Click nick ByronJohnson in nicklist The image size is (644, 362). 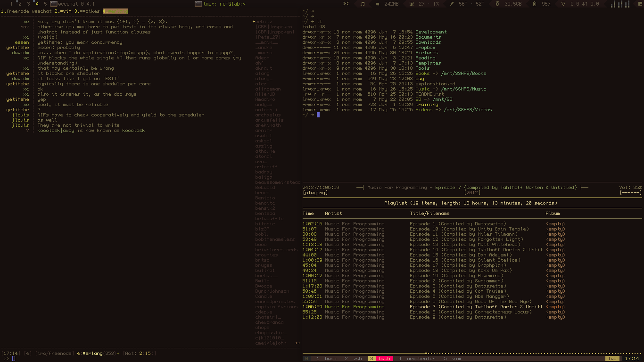point(272,291)
